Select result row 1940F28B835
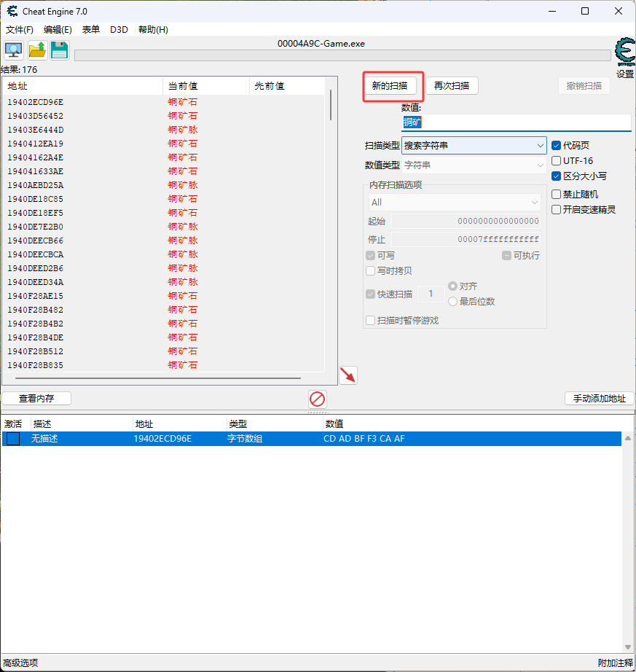 [164, 365]
